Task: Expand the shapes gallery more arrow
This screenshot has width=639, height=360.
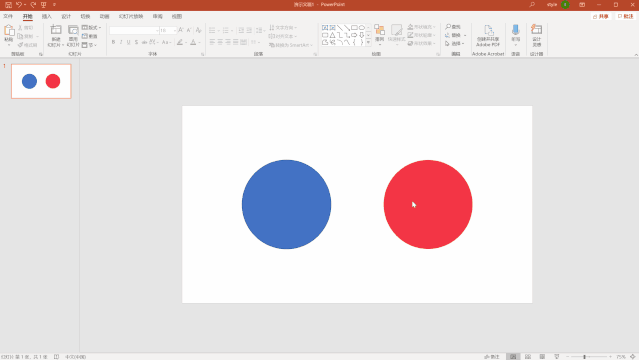Action: [x=368, y=42]
